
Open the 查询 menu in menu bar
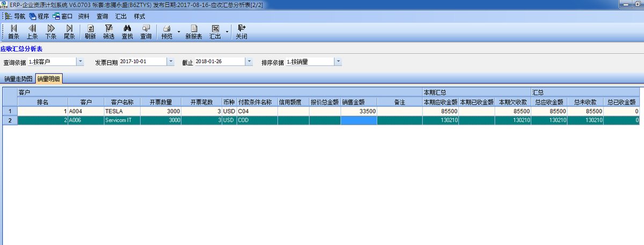[x=103, y=16]
